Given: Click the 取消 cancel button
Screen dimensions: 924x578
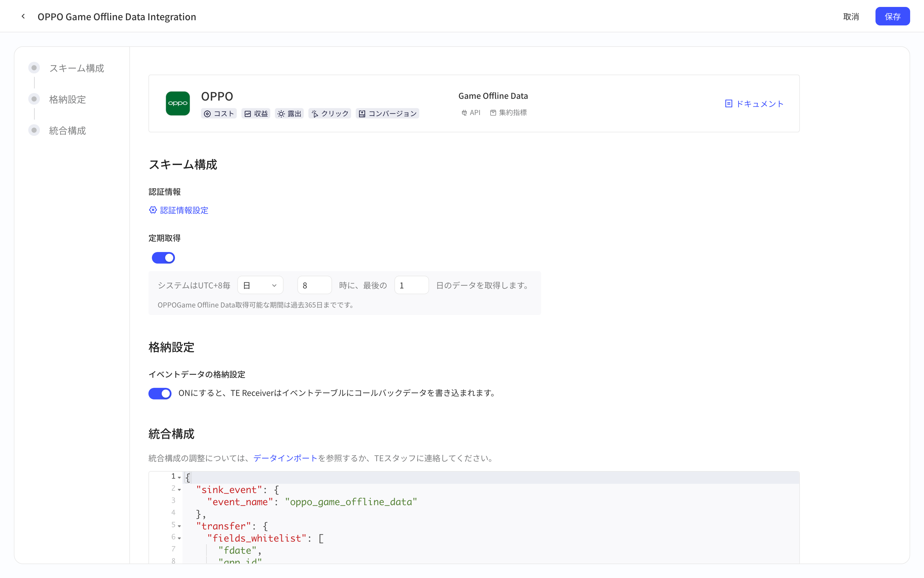Looking at the screenshot, I should [x=851, y=16].
